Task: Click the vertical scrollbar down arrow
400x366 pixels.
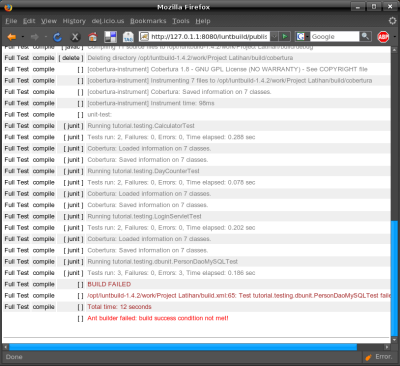Action: pyautogui.click(x=394, y=340)
